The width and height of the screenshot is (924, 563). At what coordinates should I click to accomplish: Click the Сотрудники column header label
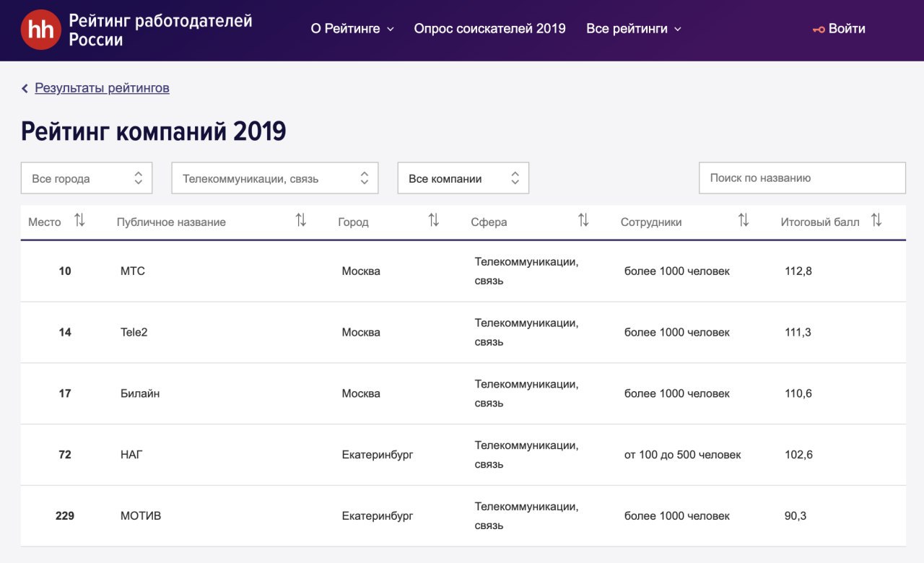tap(651, 222)
